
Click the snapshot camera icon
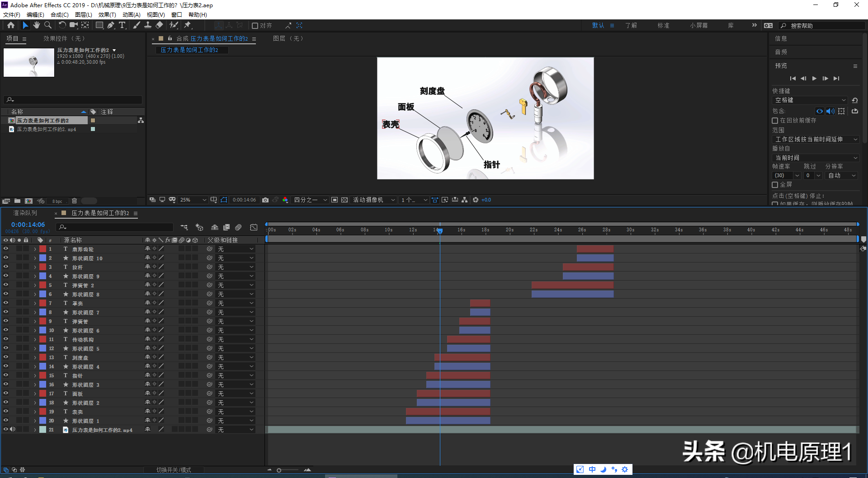click(x=265, y=200)
